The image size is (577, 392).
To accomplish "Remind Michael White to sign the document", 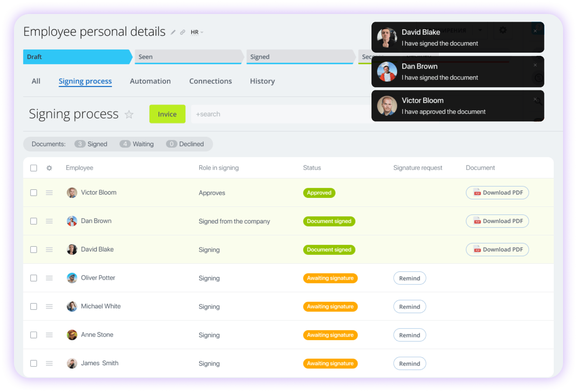I will tap(409, 306).
